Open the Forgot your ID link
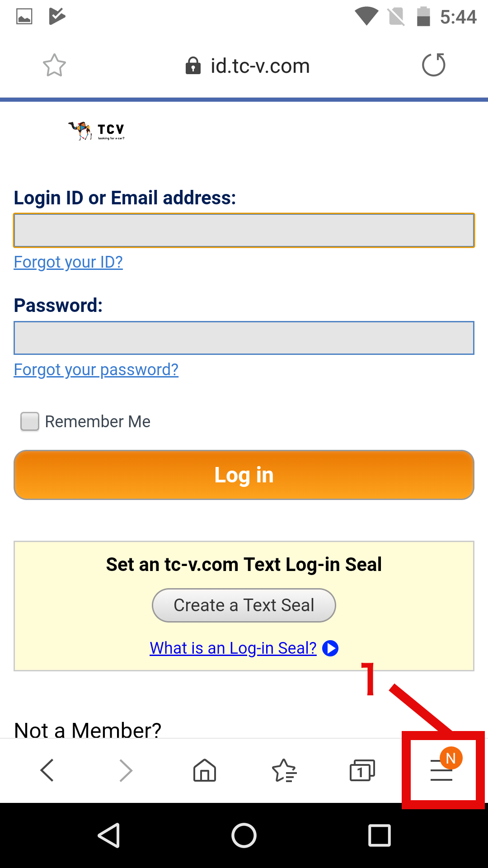Viewport: 488px width, 868px height. [68, 262]
